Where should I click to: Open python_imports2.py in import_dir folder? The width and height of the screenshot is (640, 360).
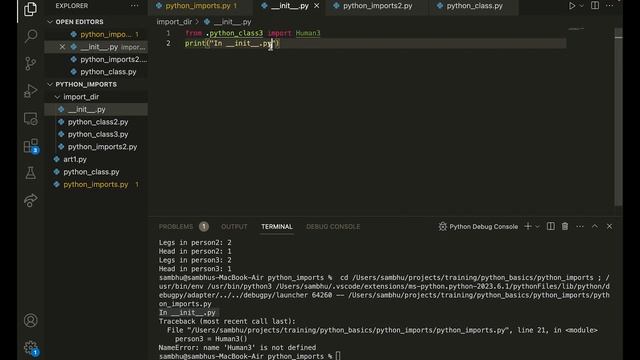102,147
